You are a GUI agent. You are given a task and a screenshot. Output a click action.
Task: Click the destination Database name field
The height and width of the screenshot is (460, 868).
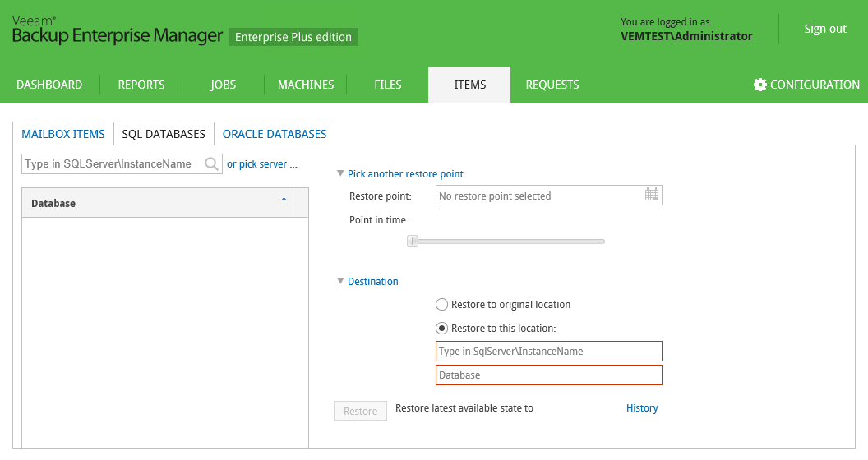[x=548, y=375]
